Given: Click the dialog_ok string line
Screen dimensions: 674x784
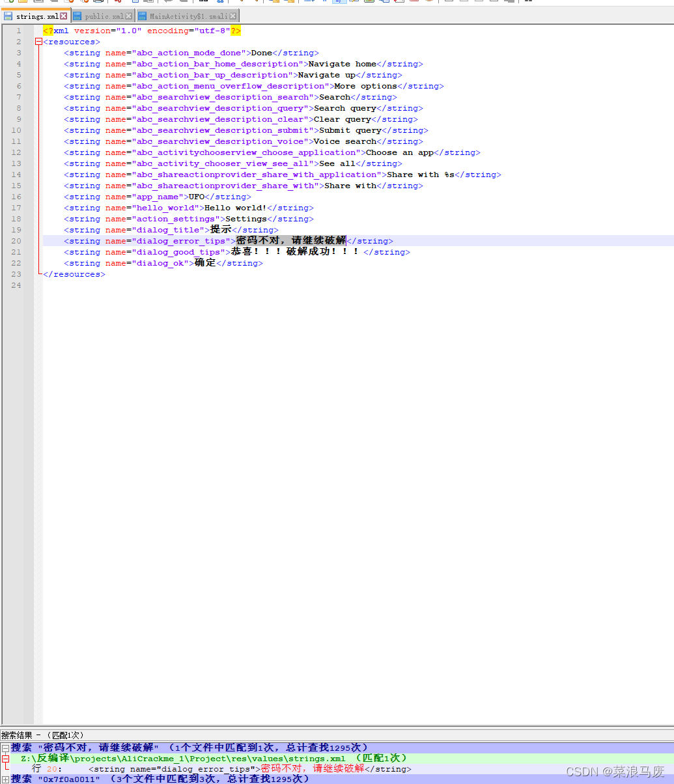Looking at the screenshot, I should (163, 263).
